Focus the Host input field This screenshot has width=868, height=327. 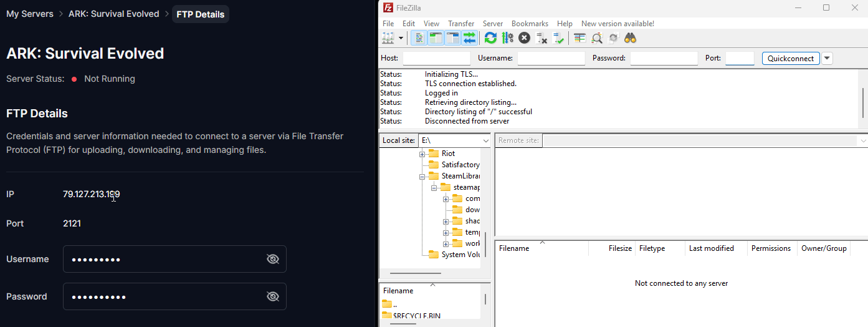pos(436,58)
